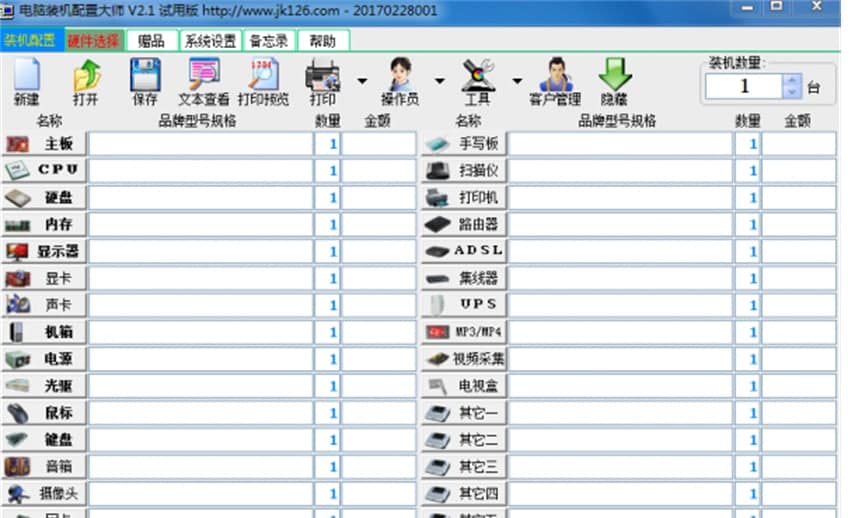Open the 赠品 tab
This screenshot has height=518, width=855.
tap(151, 41)
